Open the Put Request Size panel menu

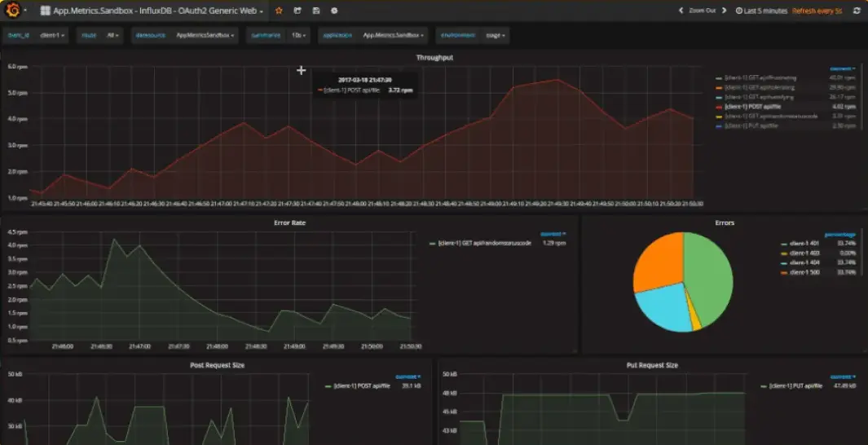[652, 365]
